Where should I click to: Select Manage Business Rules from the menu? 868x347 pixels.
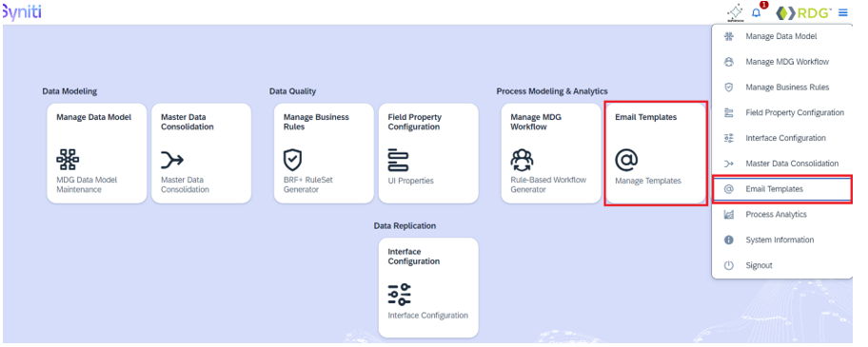click(782, 87)
